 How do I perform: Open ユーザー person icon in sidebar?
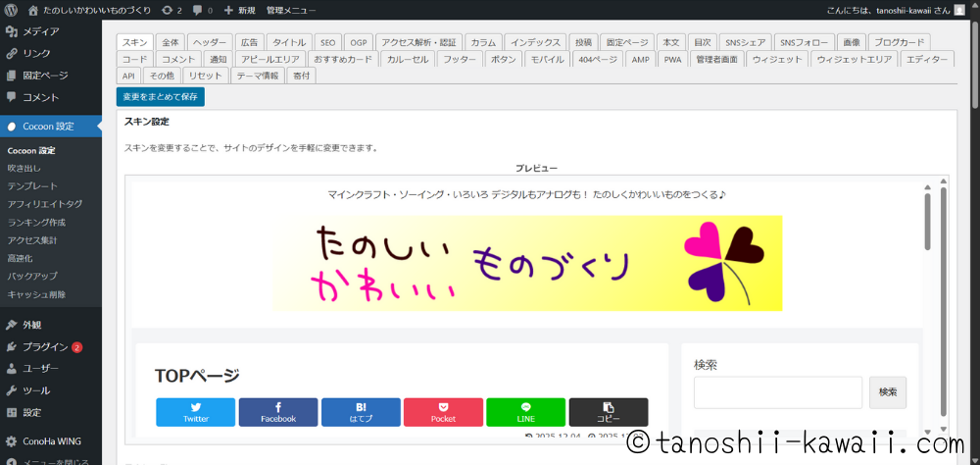click(11, 369)
